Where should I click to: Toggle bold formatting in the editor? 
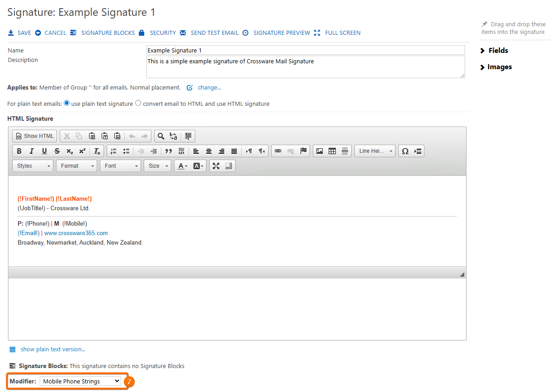(x=19, y=151)
